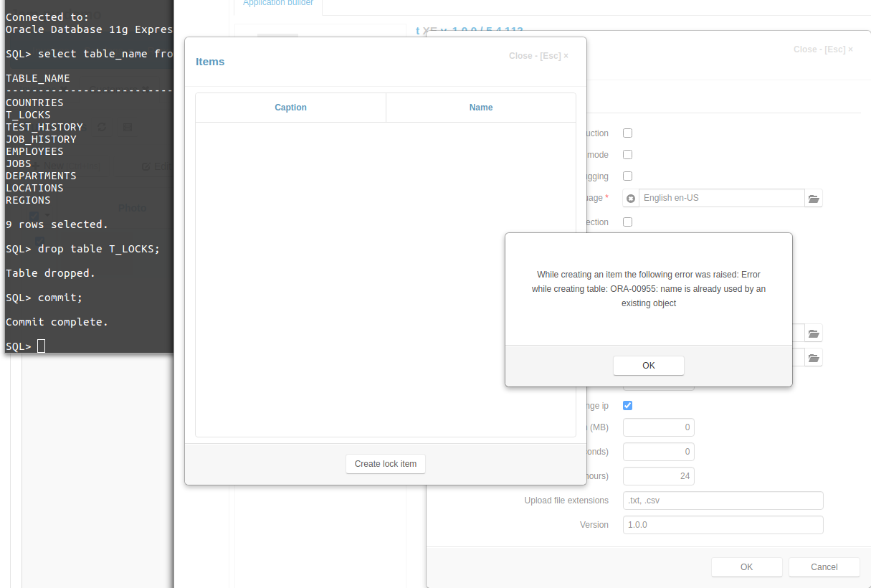
Task: Check the protection checkbox
Action: [627, 222]
